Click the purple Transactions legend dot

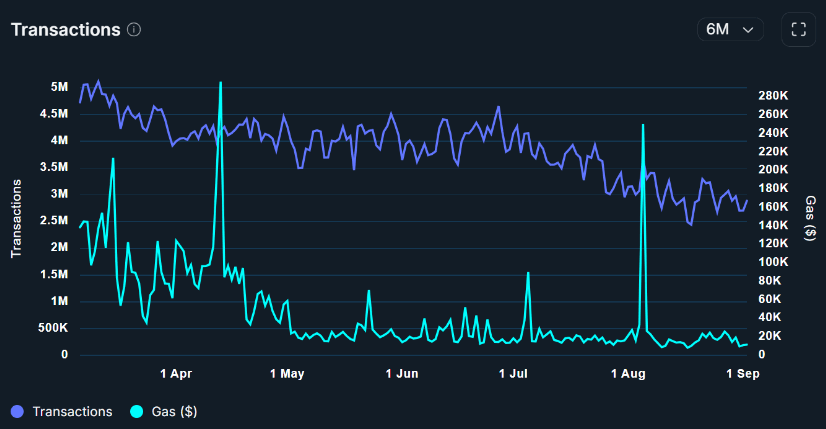pos(17,411)
